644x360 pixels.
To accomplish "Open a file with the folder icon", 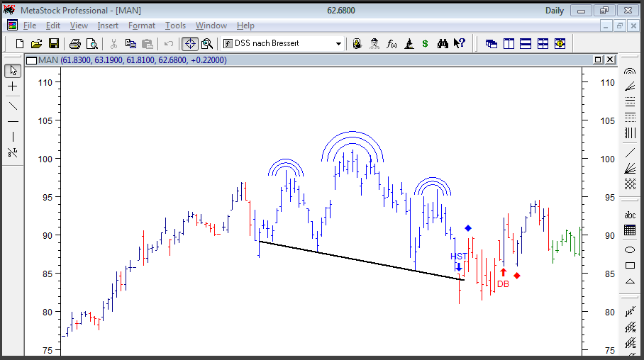I will click(x=37, y=43).
